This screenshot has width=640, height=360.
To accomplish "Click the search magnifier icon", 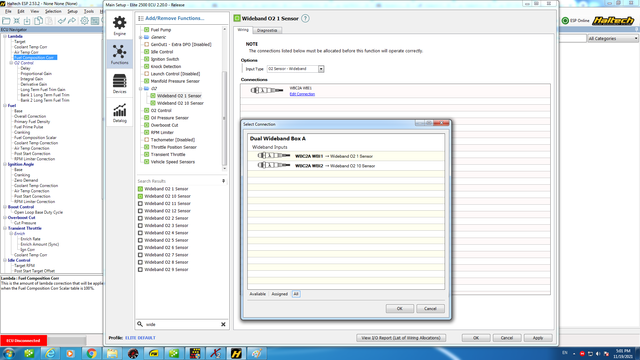I will (x=140, y=324).
